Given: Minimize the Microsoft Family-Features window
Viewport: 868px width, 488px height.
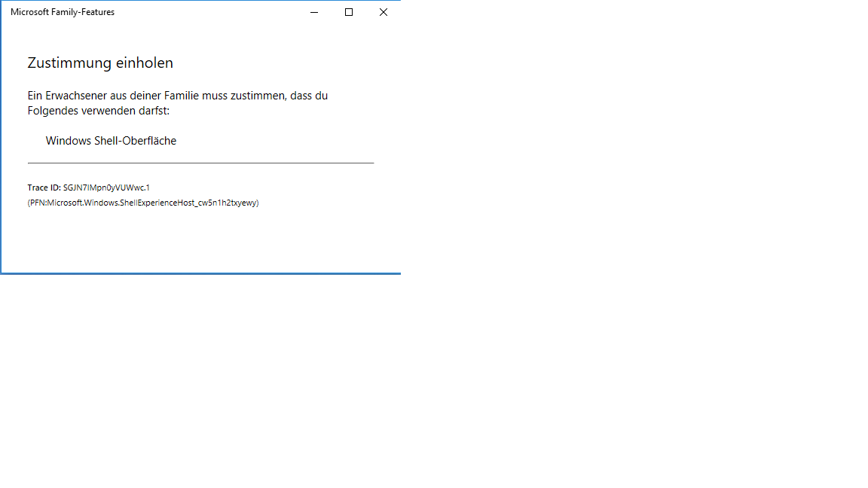Looking at the screenshot, I should tap(314, 12).
